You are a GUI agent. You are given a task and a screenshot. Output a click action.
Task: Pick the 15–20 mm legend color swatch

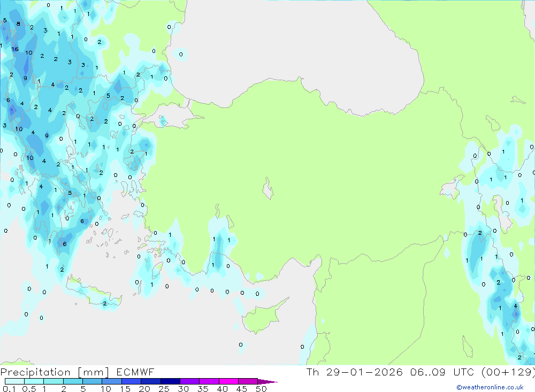point(132,381)
